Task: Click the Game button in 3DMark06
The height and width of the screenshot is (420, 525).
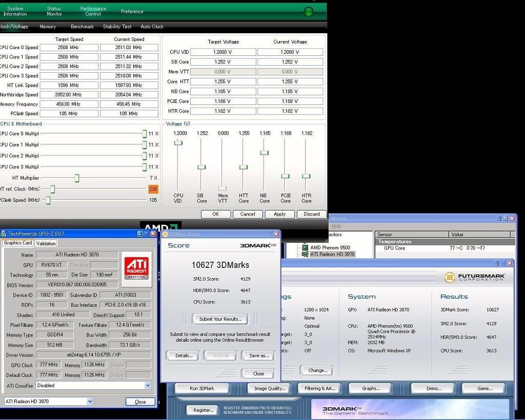Action: [484, 389]
